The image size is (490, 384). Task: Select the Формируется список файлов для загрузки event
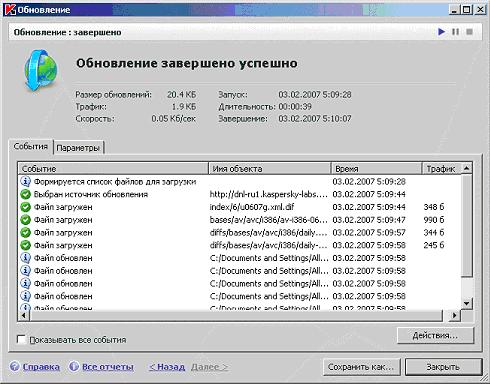point(115,182)
